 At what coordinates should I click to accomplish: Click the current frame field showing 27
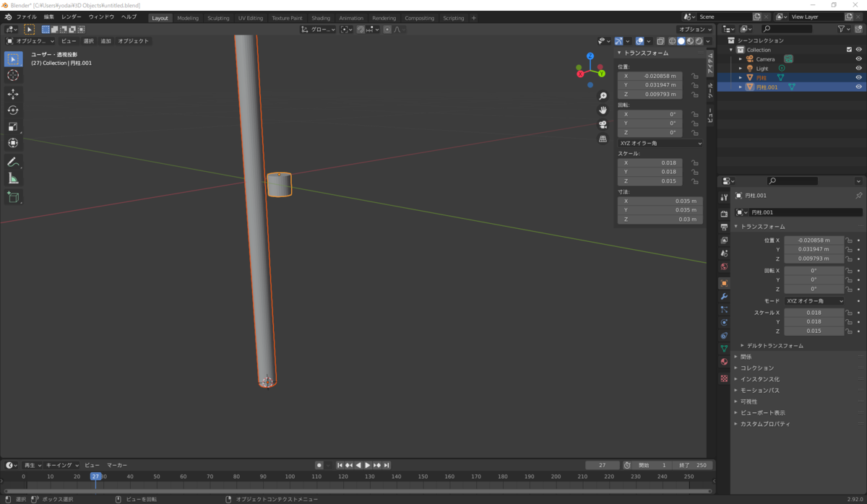[x=603, y=466]
